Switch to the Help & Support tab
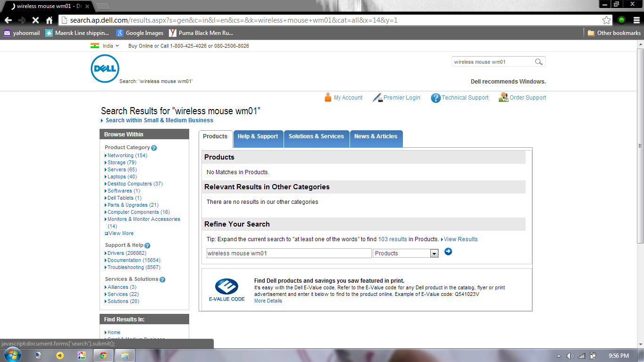 [x=258, y=136]
